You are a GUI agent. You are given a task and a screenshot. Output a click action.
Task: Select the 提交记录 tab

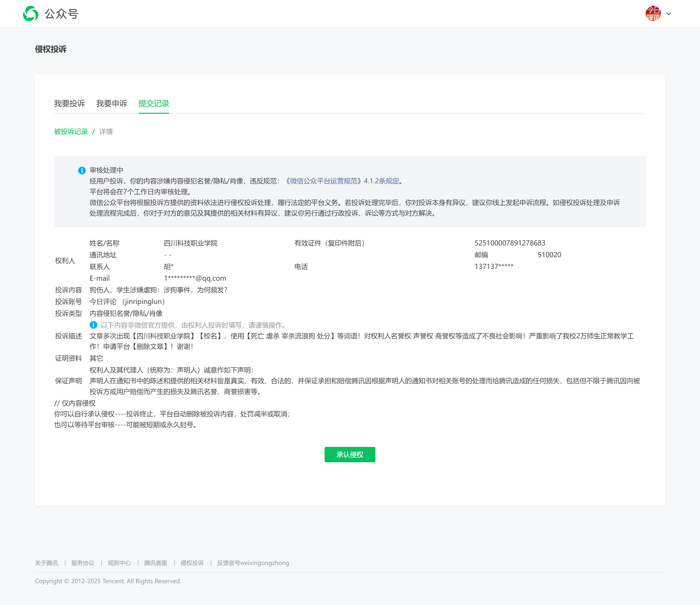[x=154, y=103]
